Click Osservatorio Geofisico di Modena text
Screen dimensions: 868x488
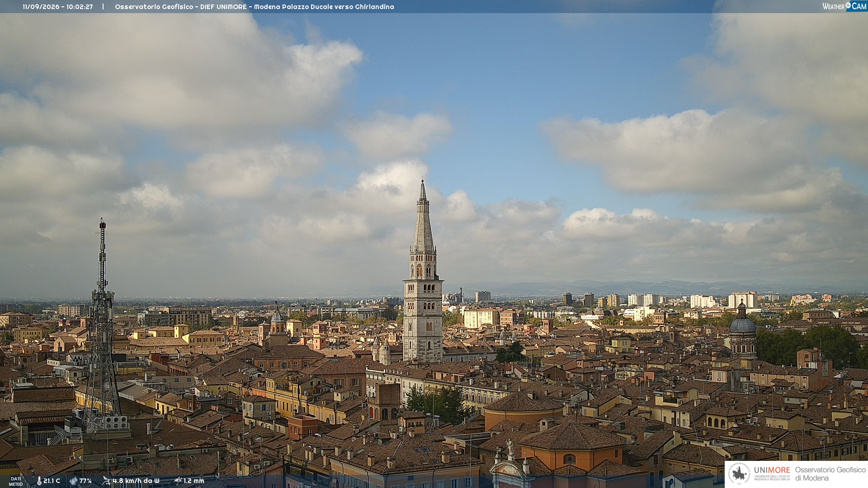tap(830, 474)
